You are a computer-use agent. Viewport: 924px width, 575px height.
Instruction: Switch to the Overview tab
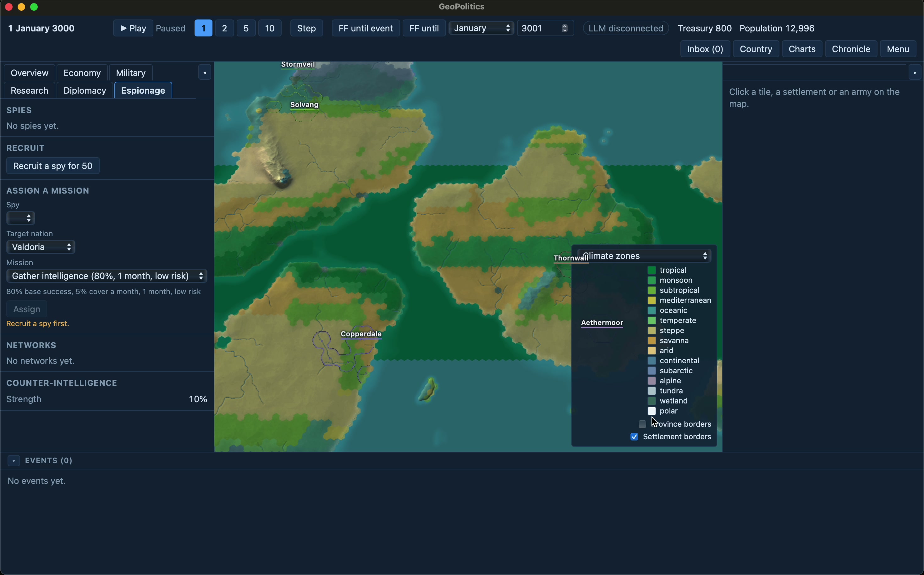coord(29,73)
